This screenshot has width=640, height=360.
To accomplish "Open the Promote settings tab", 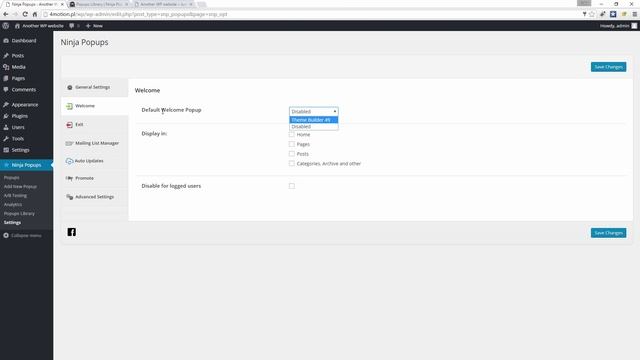I will [95, 178].
